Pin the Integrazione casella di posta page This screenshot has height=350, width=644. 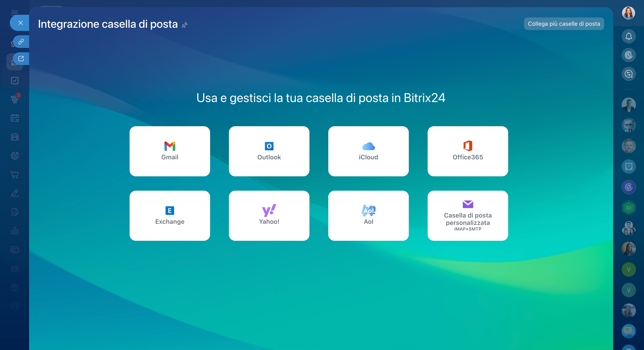tap(185, 25)
